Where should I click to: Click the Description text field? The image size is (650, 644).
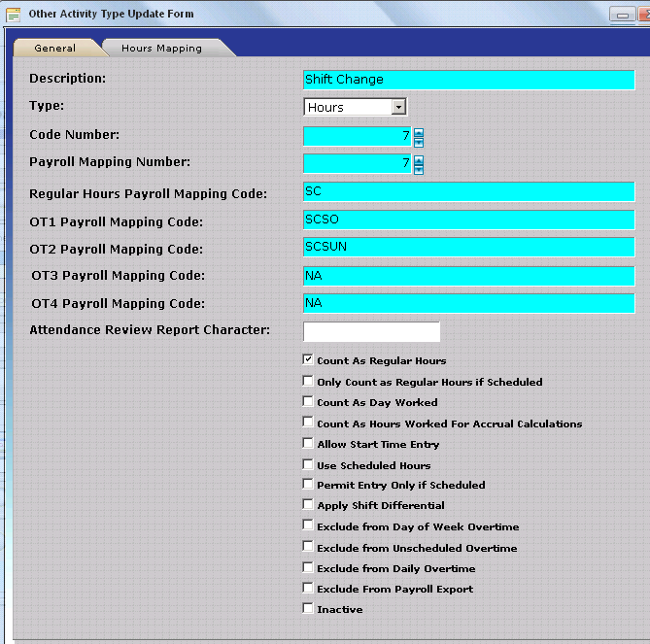point(468,80)
